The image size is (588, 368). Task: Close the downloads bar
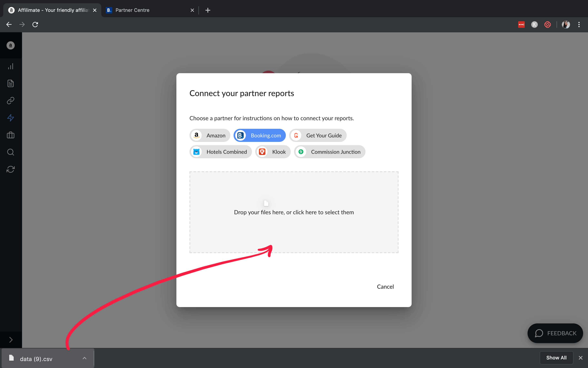pos(580,358)
